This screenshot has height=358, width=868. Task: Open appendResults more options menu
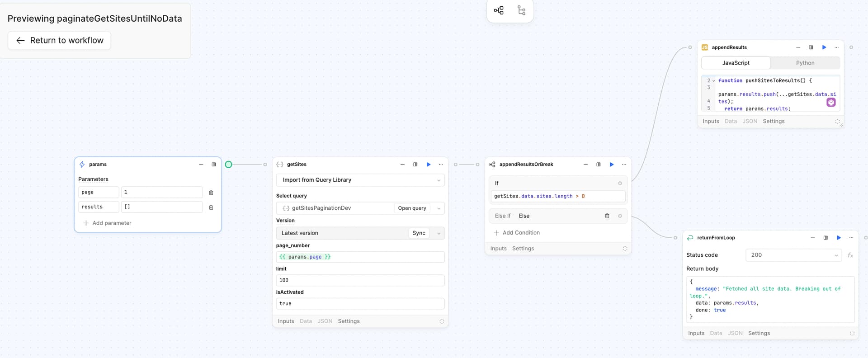[836, 47]
